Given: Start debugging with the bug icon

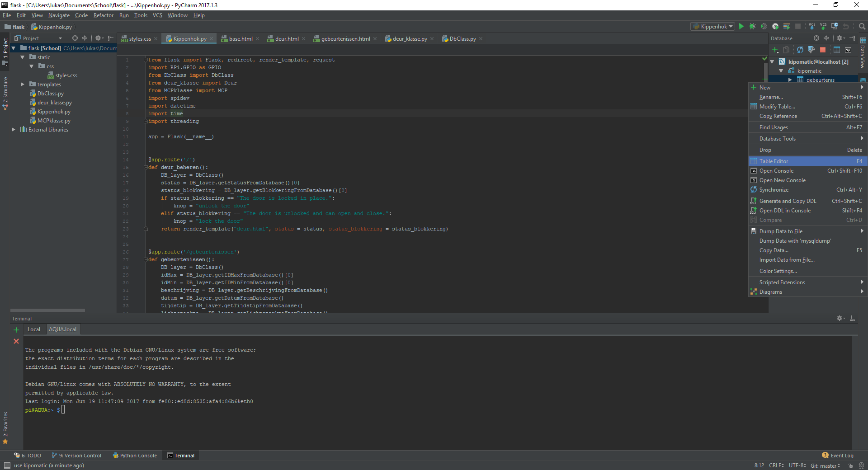Looking at the screenshot, I should pyautogui.click(x=752, y=27).
